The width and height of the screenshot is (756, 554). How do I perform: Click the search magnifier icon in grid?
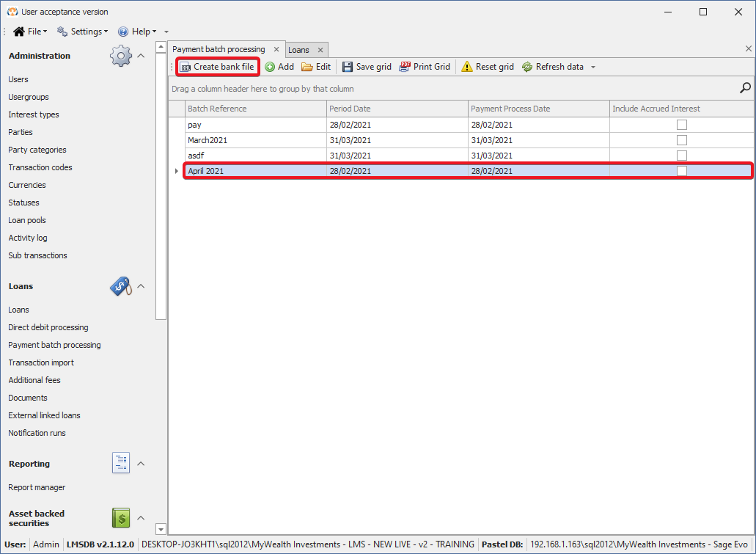(x=745, y=88)
